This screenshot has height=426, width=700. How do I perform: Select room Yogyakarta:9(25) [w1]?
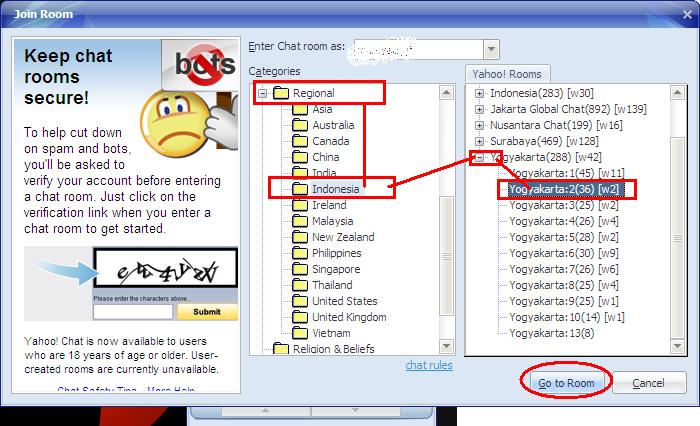(x=564, y=301)
